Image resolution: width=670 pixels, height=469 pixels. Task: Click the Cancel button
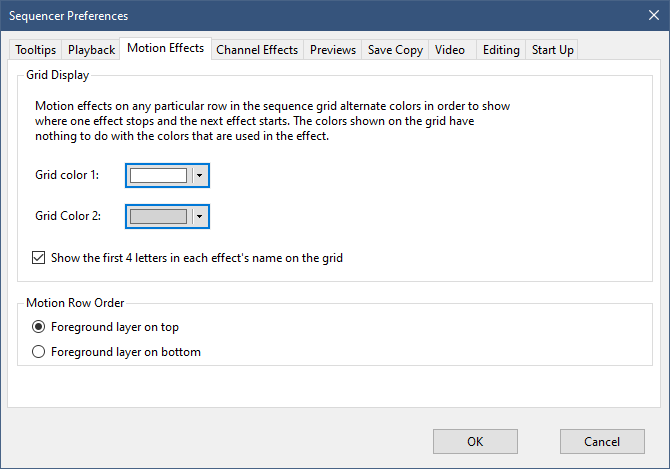coord(602,441)
